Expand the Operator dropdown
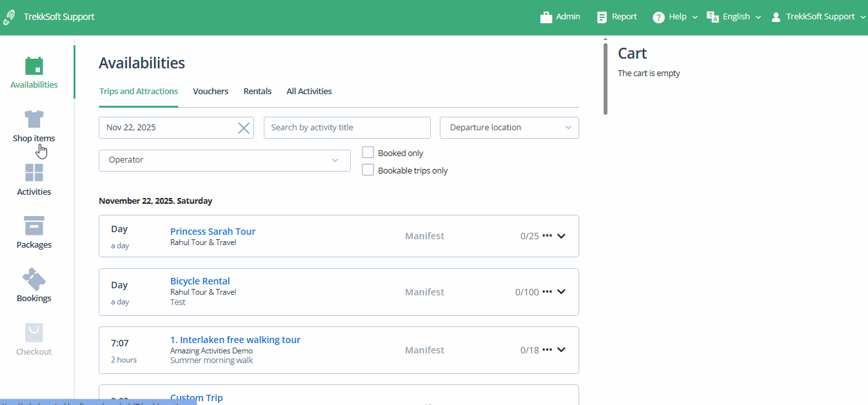The height and width of the screenshot is (405, 868). point(335,160)
